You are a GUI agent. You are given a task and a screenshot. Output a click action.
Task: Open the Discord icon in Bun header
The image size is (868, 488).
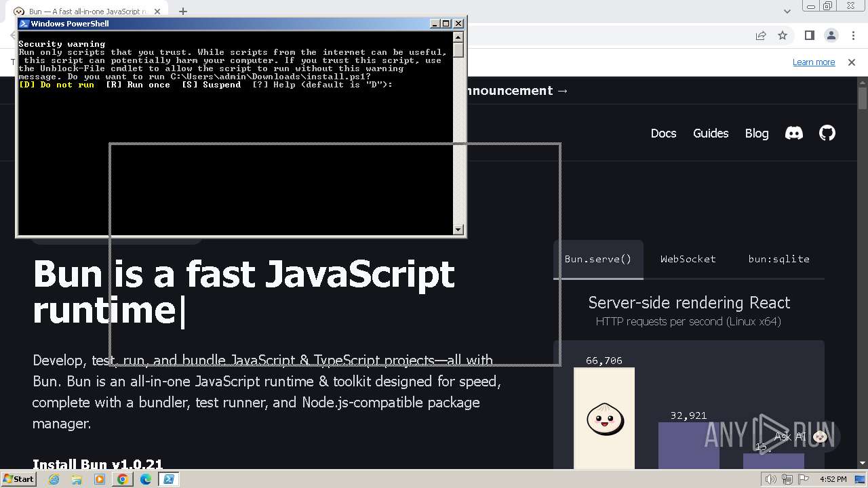pyautogui.click(x=794, y=133)
